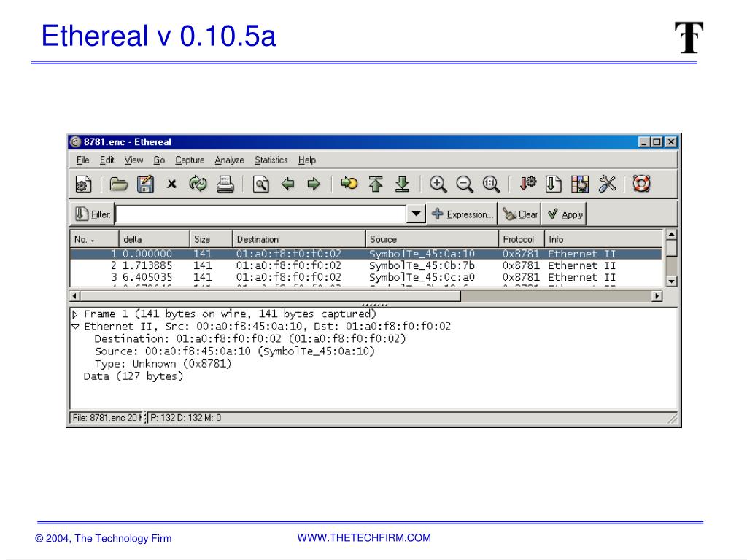Open Find Packet with magnifier page icon
The image size is (747, 560).
(x=260, y=184)
